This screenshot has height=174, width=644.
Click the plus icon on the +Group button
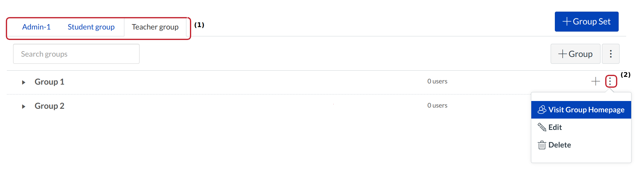coord(562,54)
